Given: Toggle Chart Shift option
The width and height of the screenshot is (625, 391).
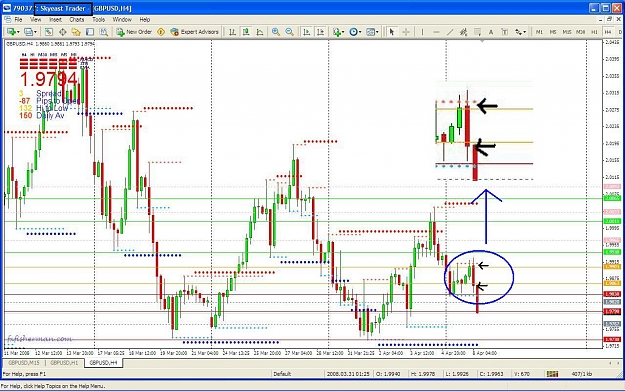Looking at the screenshot, I should point(320,32).
